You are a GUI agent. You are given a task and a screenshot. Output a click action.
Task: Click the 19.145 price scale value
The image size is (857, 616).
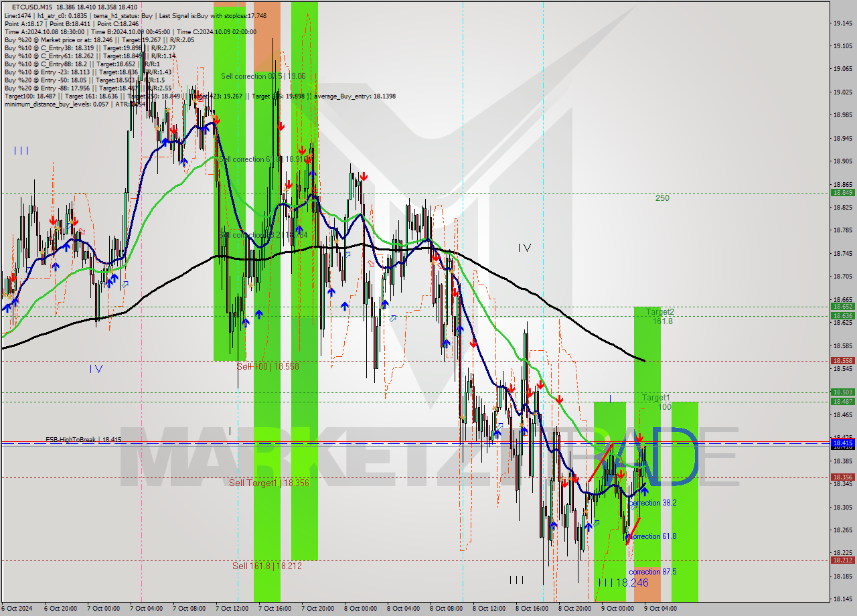point(842,23)
